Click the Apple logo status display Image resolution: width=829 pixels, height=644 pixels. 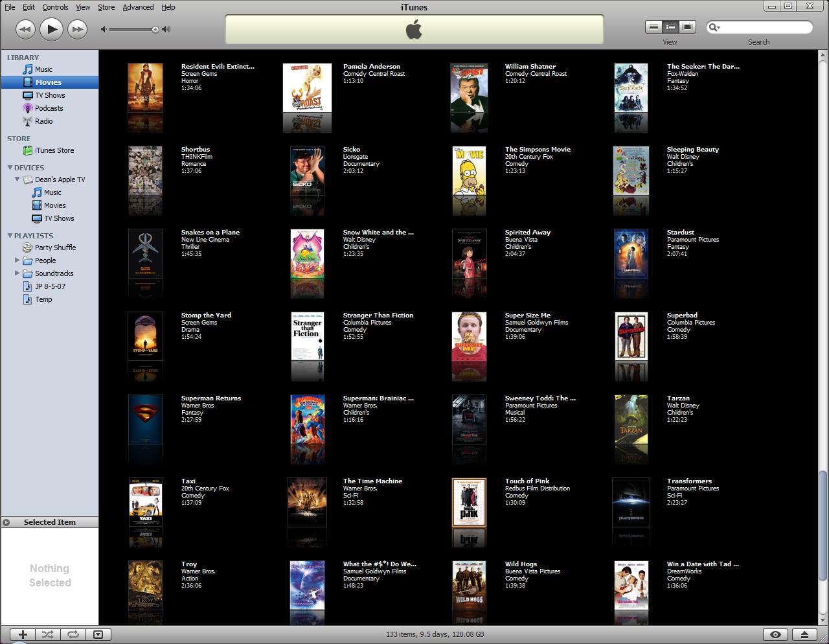(414, 30)
